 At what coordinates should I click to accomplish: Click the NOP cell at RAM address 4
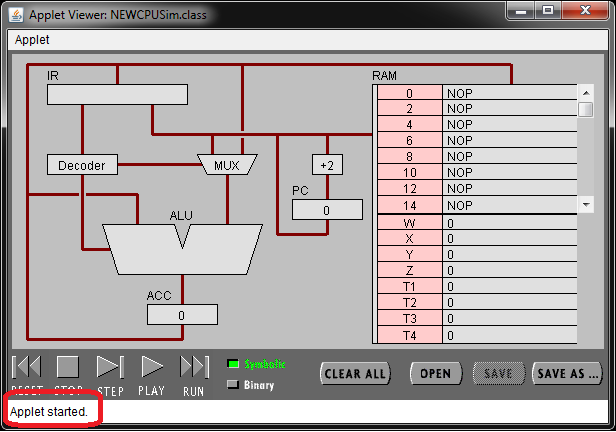pyautogui.click(x=510, y=124)
